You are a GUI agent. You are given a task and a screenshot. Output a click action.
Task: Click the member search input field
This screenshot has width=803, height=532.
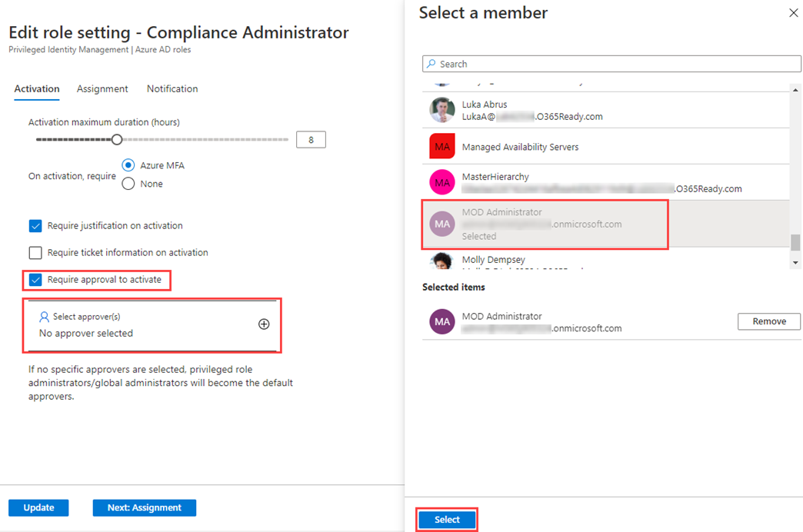coord(608,64)
